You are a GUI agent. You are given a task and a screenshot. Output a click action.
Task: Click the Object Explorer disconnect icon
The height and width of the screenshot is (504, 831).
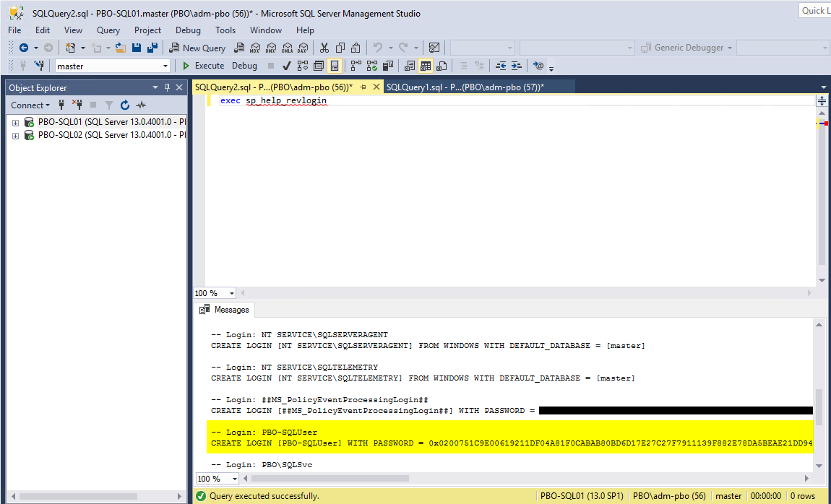[x=77, y=105]
